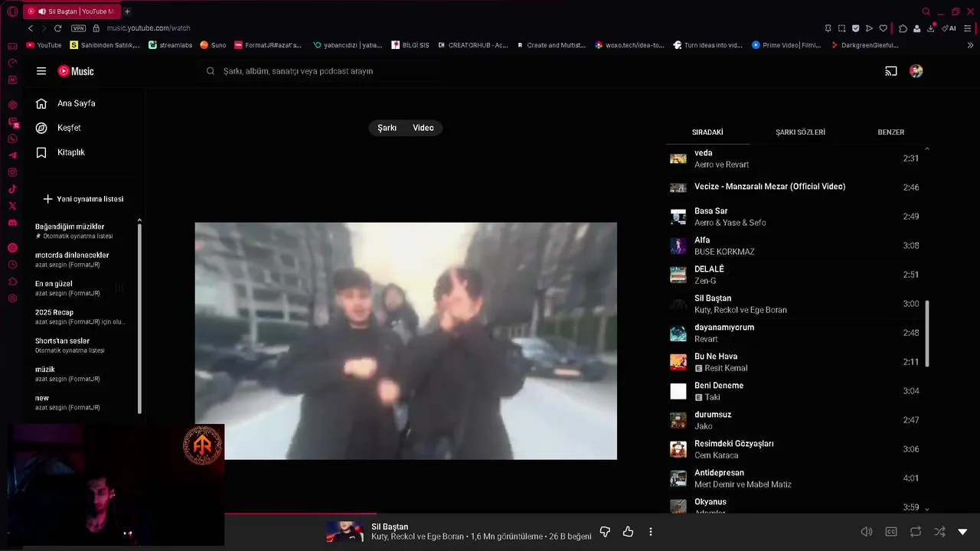Viewport: 980px width, 551px height.
Task: Mute the tab audio icon on Sil Baştan tab
Action: click(41, 11)
